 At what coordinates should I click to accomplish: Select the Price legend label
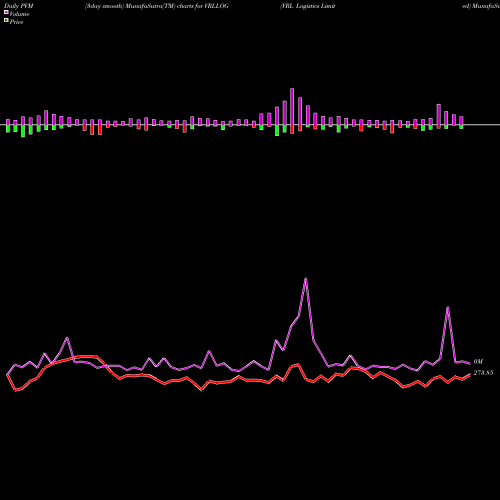click(x=16, y=22)
